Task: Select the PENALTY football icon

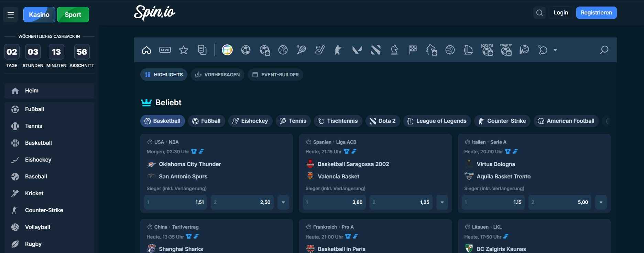Action: [506, 50]
